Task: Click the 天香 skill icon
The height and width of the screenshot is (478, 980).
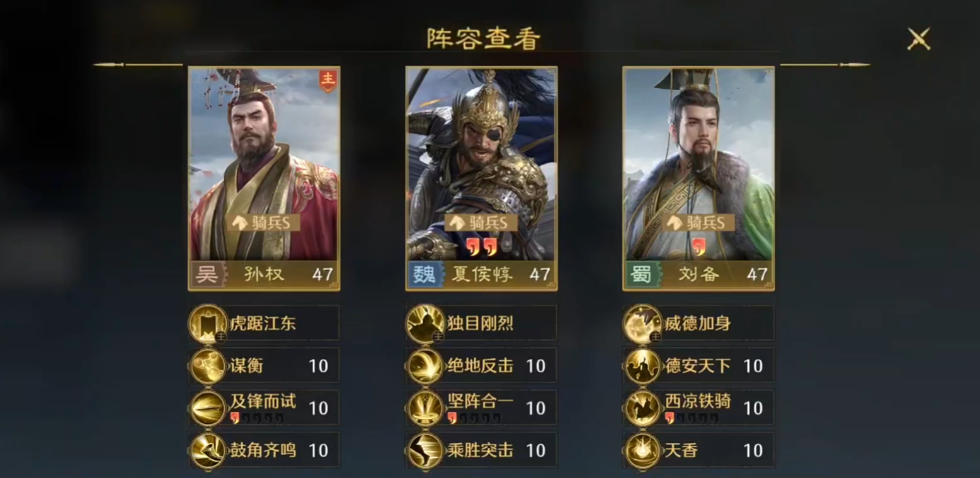Action: click(x=643, y=450)
